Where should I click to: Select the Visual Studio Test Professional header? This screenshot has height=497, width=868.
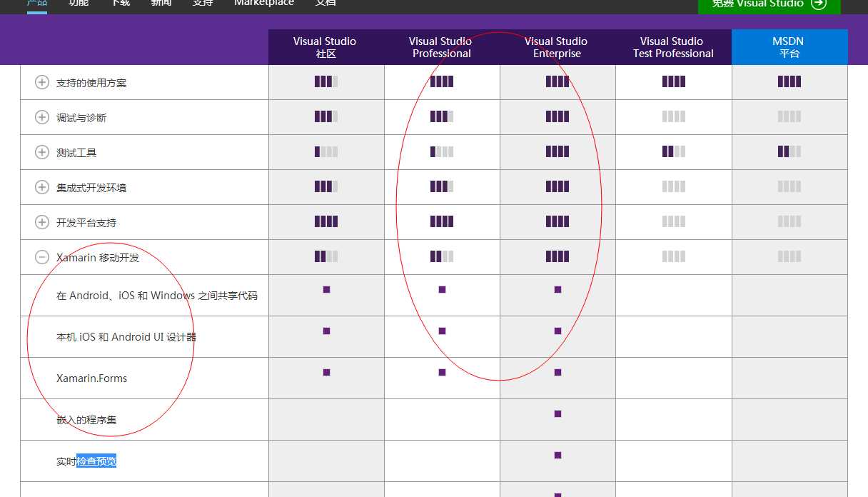tap(673, 47)
